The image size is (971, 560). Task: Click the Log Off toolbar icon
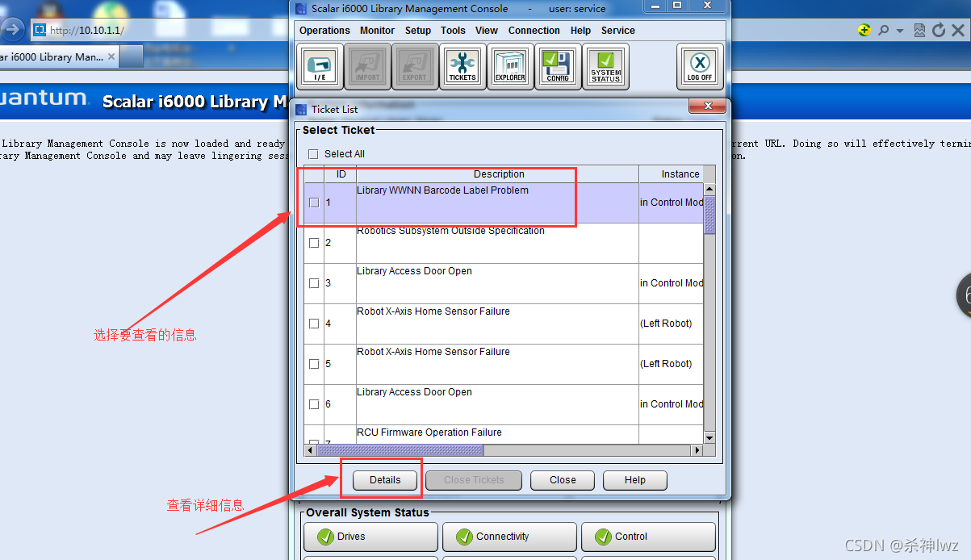point(700,66)
